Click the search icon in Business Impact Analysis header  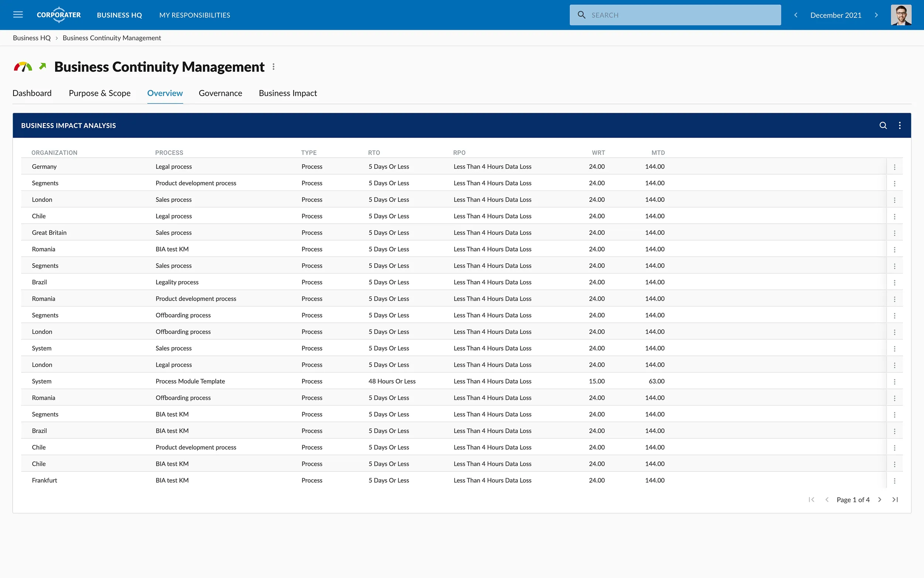(883, 125)
